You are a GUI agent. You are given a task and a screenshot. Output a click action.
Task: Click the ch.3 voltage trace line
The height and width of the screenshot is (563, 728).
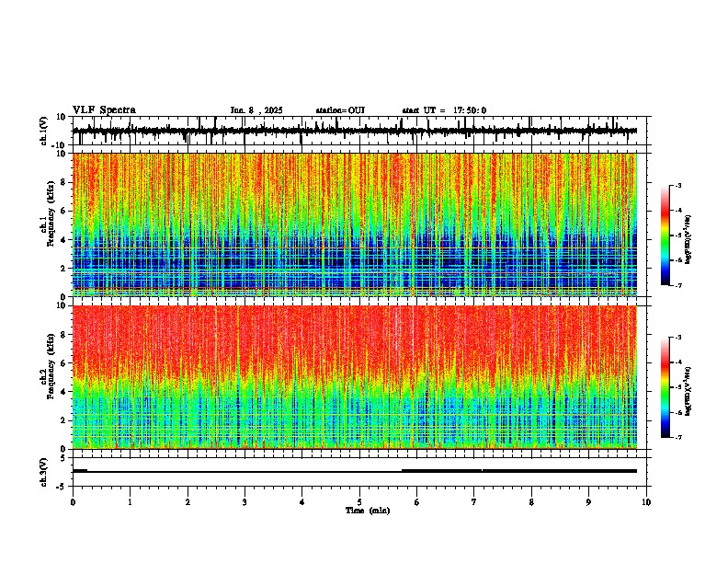[354, 471]
